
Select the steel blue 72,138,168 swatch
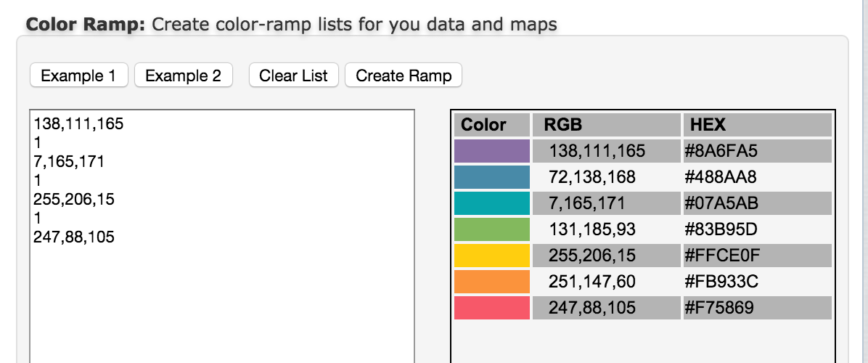click(492, 177)
